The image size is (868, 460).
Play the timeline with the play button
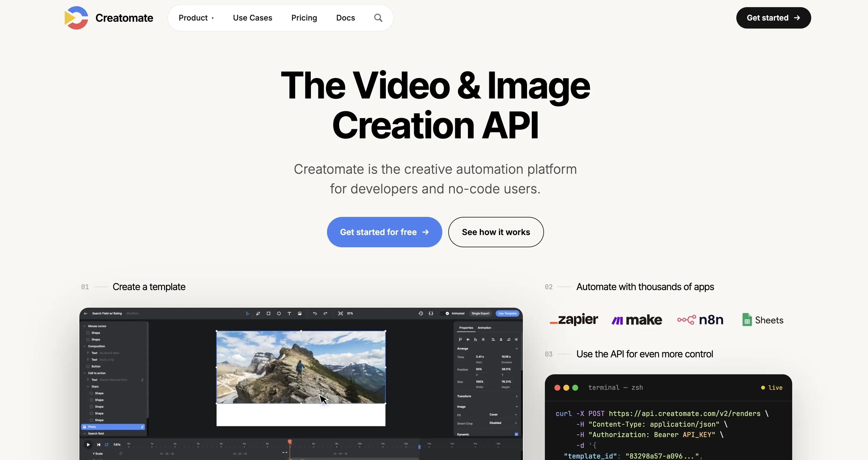click(x=88, y=445)
